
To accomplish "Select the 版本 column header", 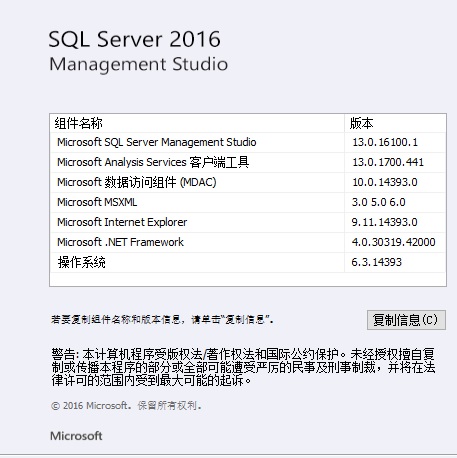I will click(x=395, y=123).
